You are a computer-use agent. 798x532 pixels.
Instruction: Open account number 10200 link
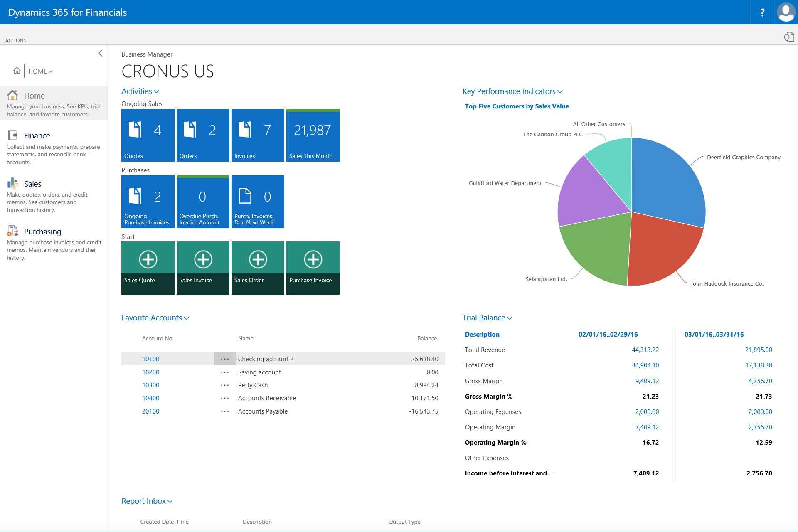[150, 372]
